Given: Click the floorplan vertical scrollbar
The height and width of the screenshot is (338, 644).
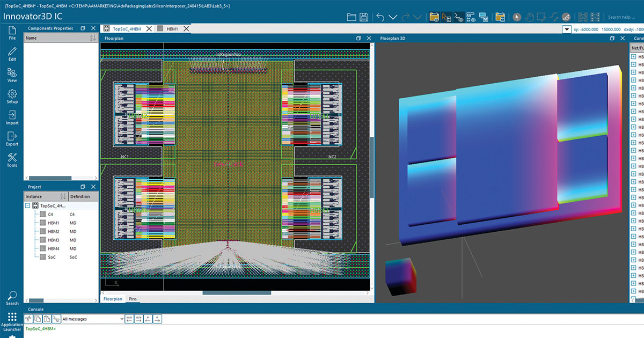Looking at the screenshot, I should tap(372, 166).
